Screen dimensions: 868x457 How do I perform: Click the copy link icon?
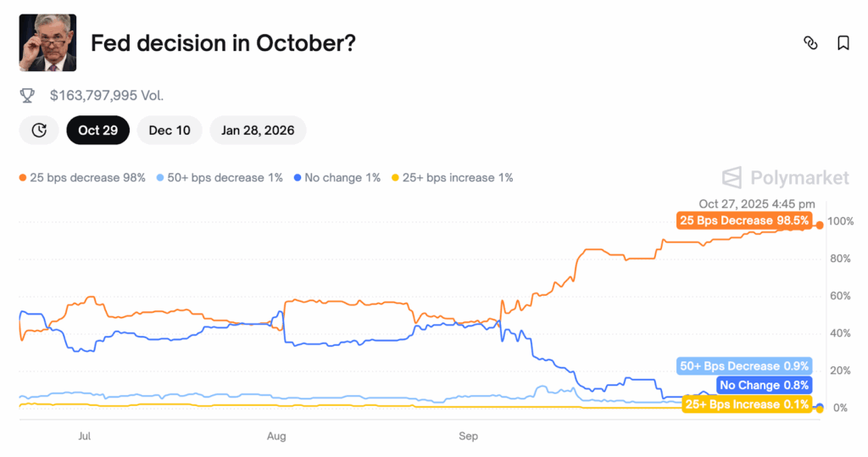click(x=810, y=43)
